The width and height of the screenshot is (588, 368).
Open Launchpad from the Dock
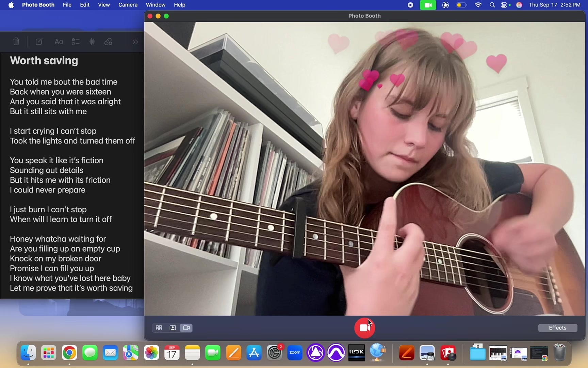pos(49,353)
